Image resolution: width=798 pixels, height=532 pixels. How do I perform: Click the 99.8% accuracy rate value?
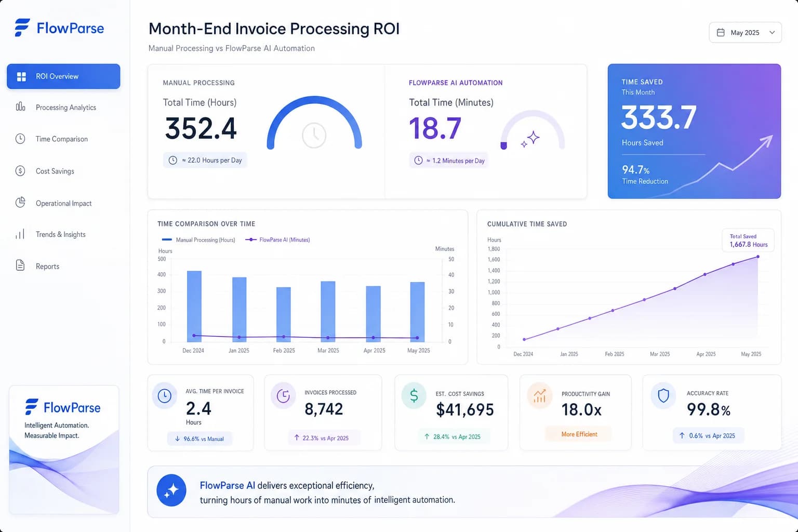click(709, 409)
